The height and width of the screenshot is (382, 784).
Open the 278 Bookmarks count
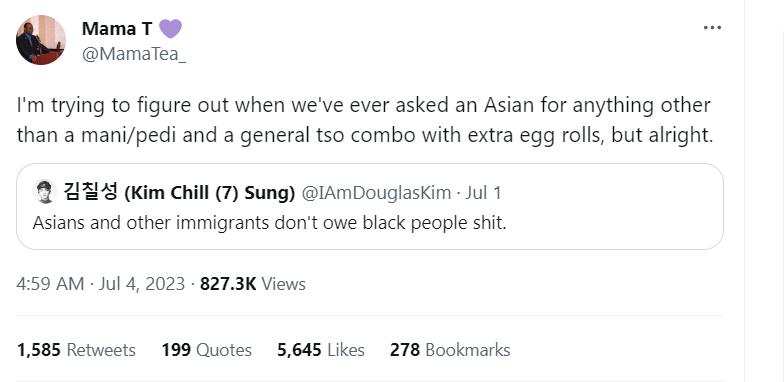tap(450, 350)
